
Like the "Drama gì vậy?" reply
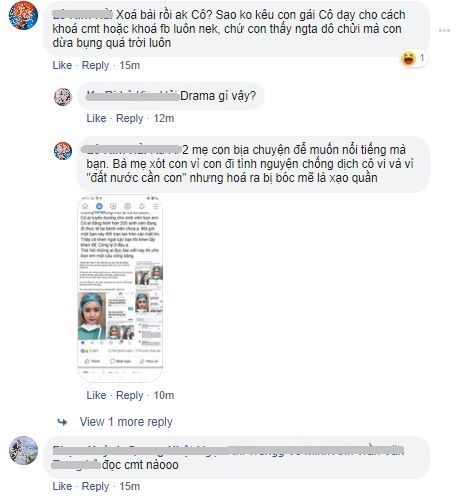tap(96, 118)
